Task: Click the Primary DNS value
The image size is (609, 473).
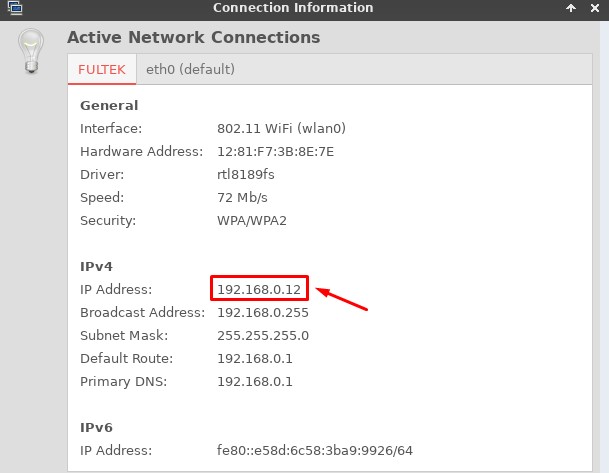Action: click(255, 381)
